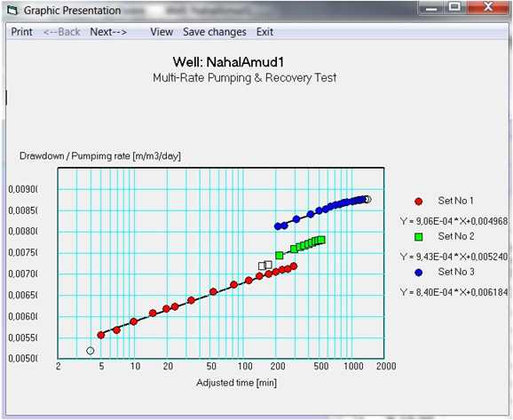Minimize the Graphic Presentation window

coord(431,7)
